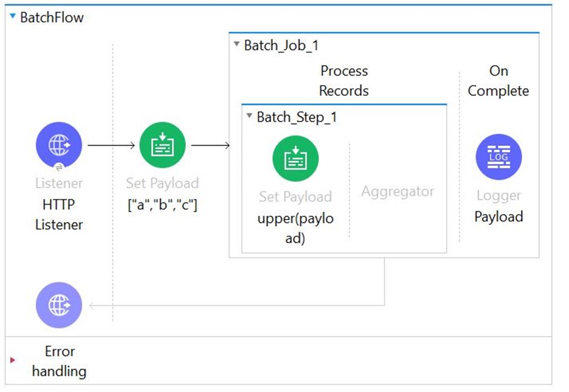The image size is (569, 392).
Task: Click the upper(payload) label text
Action: coord(295,228)
